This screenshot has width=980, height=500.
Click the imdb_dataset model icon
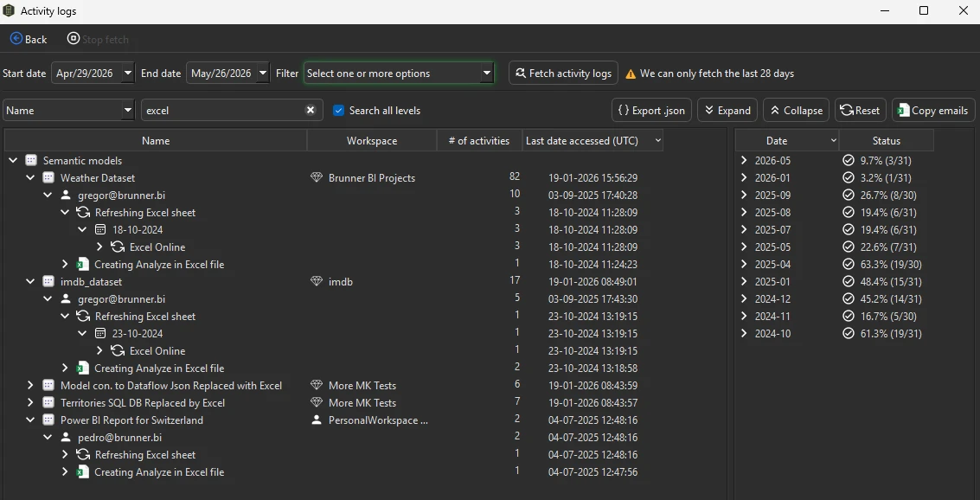(x=48, y=282)
